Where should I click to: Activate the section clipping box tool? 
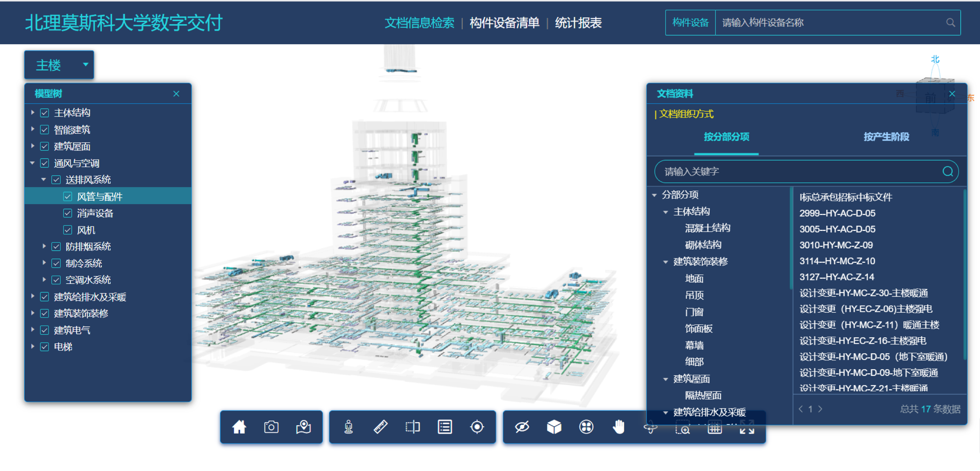[412, 427]
